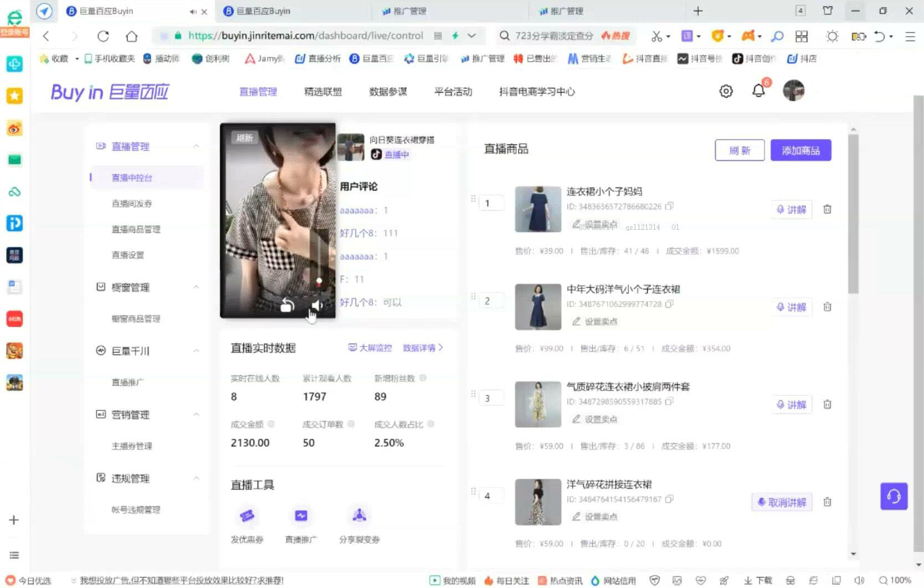Open 下载 downloads in status bar
The width and height of the screenshot is (924, 588).
(758, 580)
